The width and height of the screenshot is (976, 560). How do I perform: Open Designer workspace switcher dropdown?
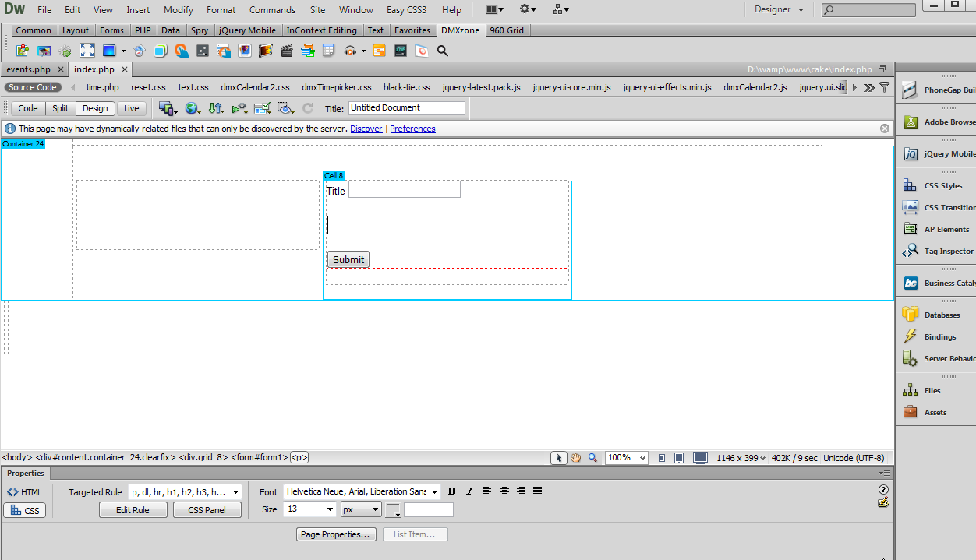778,9
